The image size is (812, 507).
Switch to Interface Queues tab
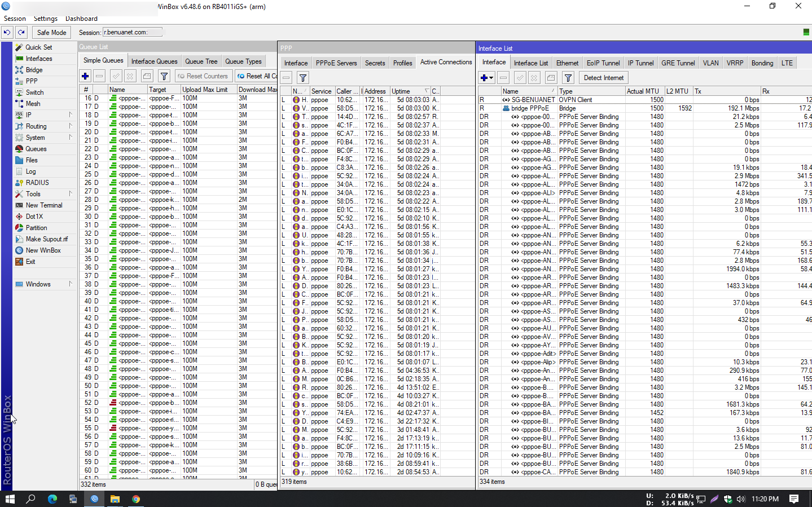coord(154,61)
